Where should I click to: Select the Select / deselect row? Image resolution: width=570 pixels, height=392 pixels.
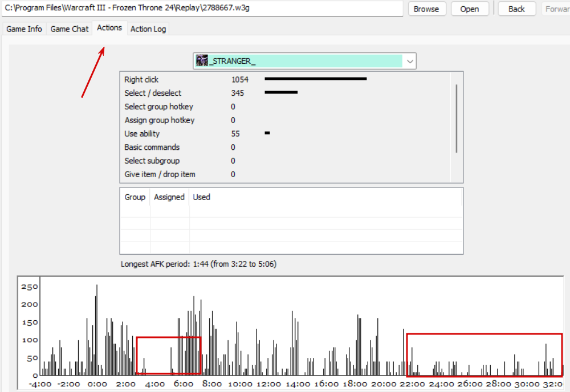click(x=286, y=93)
